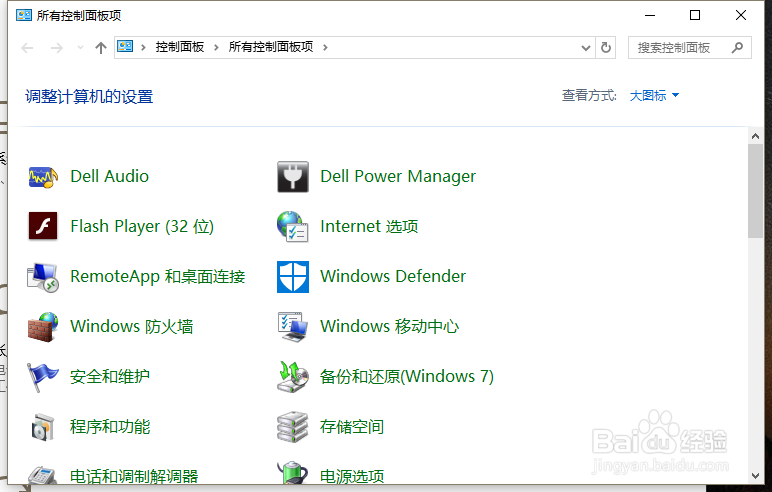Screen dimensions: 772x492
Task: Open 安全和维护 link
Action: click(110, 377)
